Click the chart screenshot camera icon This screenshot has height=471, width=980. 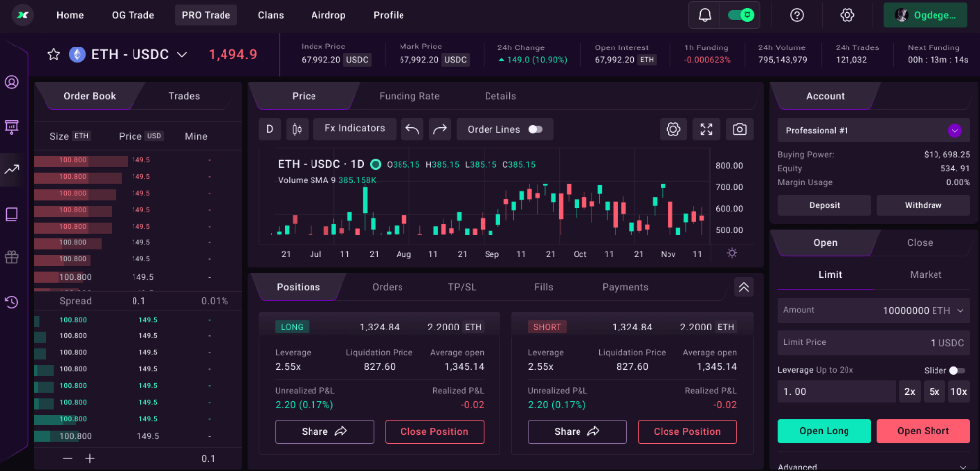738,129
